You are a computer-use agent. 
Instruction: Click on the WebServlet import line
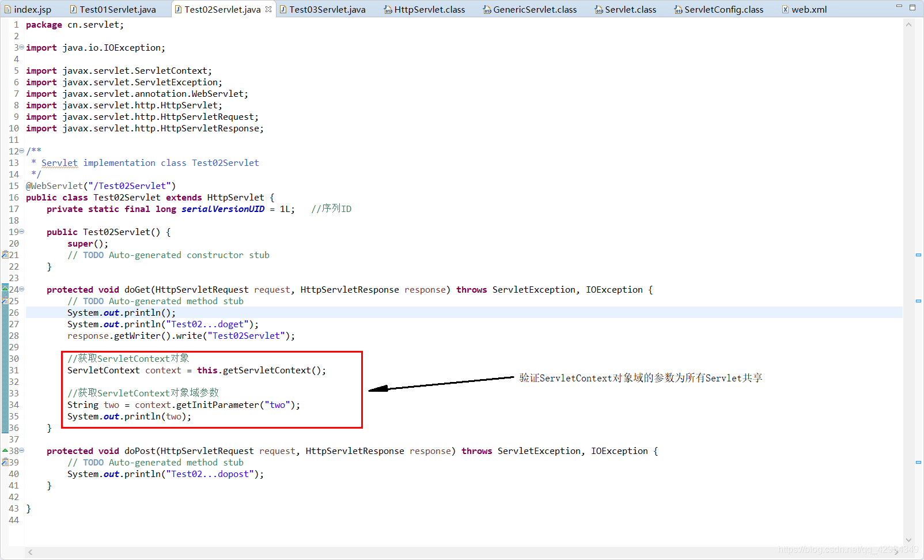click(x=137, y=93)
